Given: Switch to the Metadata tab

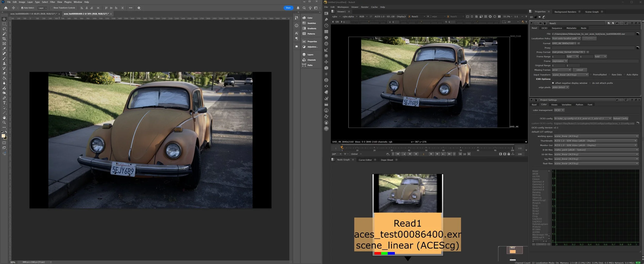Looking at the screenshot, I should point(571,28).
